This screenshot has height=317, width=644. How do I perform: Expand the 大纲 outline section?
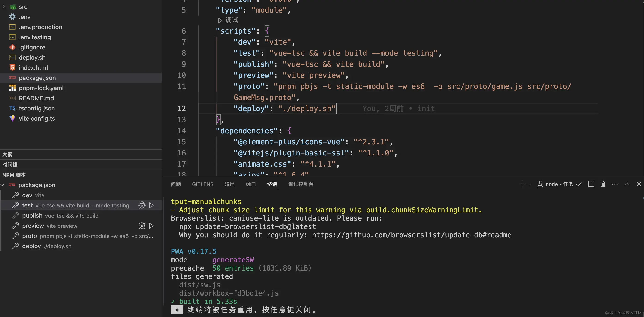(7, 155)
